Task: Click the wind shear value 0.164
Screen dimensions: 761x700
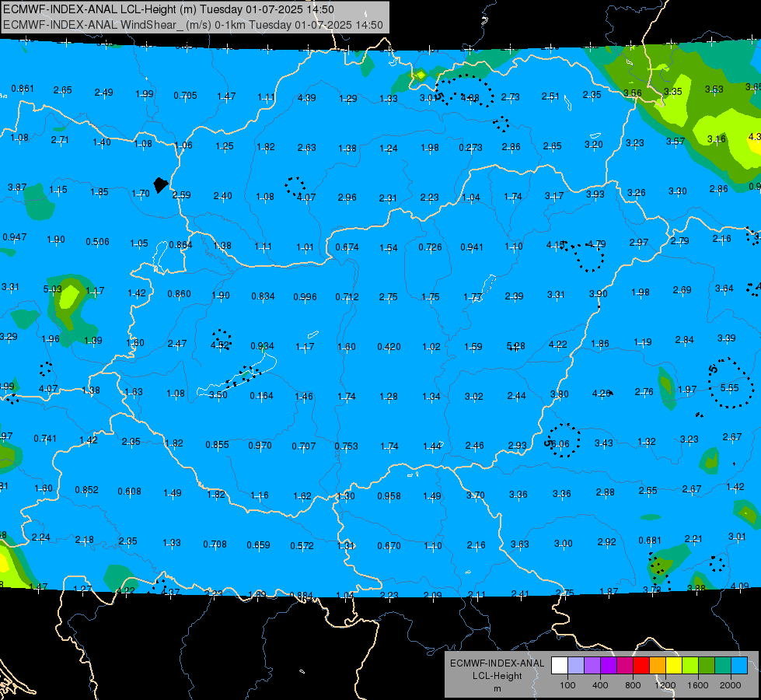Action: (262, 396)
